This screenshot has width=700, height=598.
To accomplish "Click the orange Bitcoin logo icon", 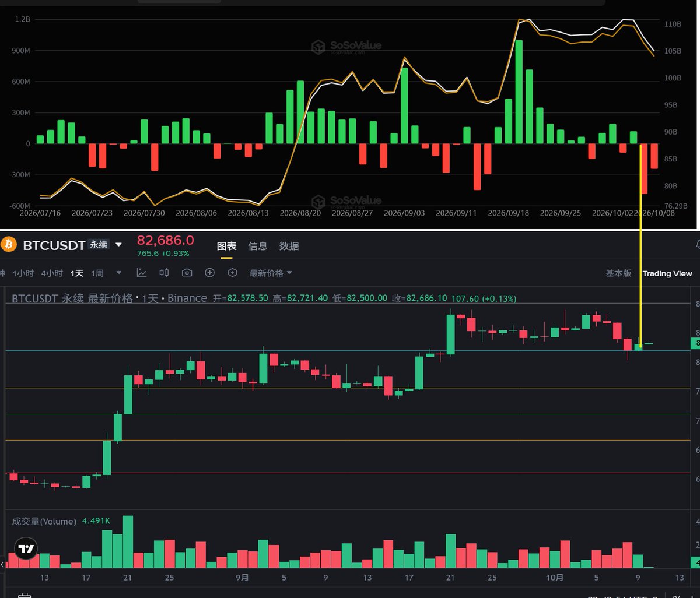I will 8,245.
